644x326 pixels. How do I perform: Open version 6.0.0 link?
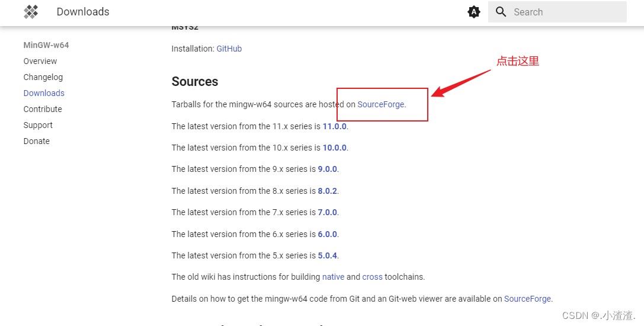328,234
